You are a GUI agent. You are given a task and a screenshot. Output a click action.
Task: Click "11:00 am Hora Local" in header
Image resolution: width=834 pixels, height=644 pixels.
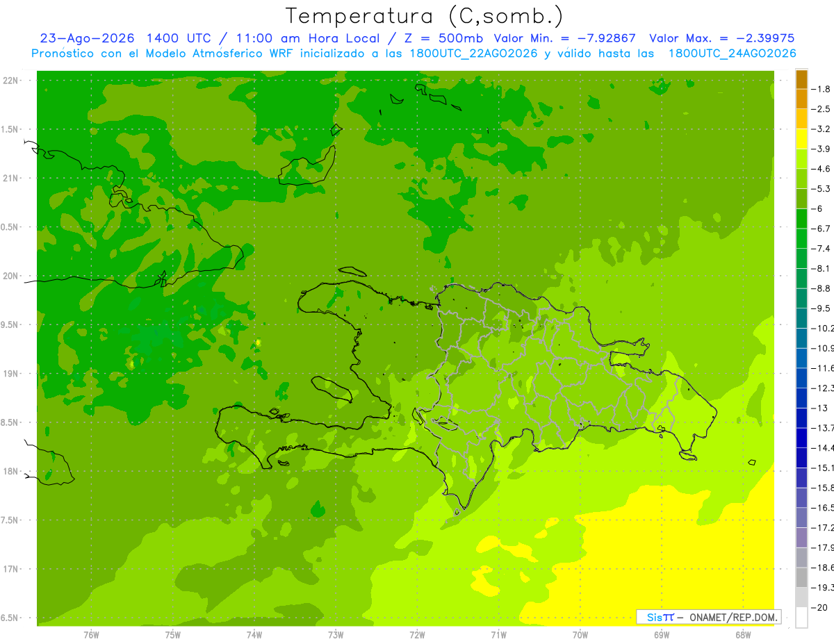point(307,38)
